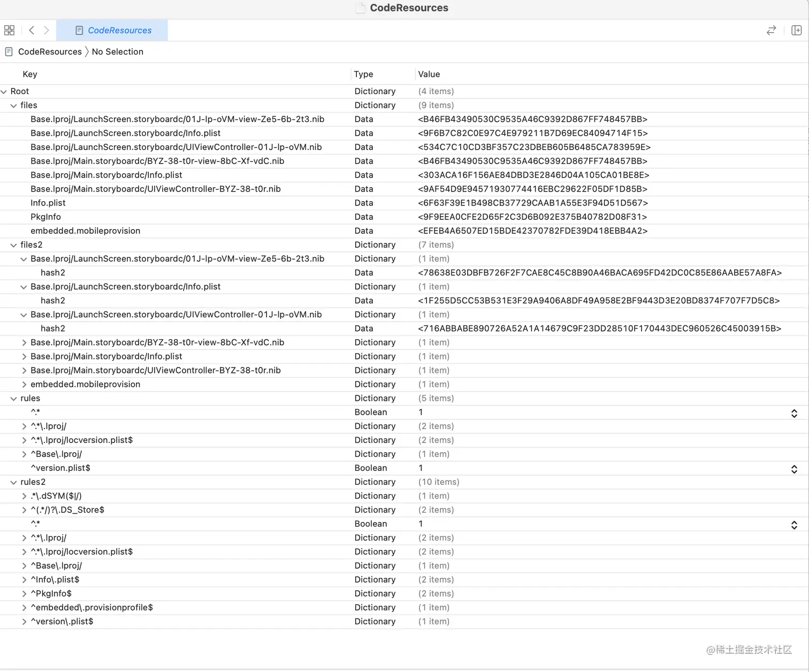Click the No Selection breadcrumb
The width and height of the screenshot is (809, 672).
[x=118, y=52]
